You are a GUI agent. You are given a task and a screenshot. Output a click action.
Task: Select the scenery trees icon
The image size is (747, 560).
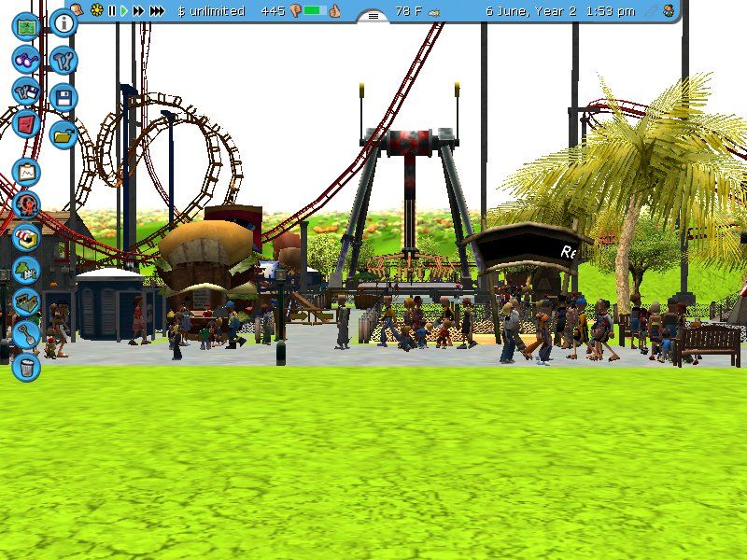click(x=26, y=272)
